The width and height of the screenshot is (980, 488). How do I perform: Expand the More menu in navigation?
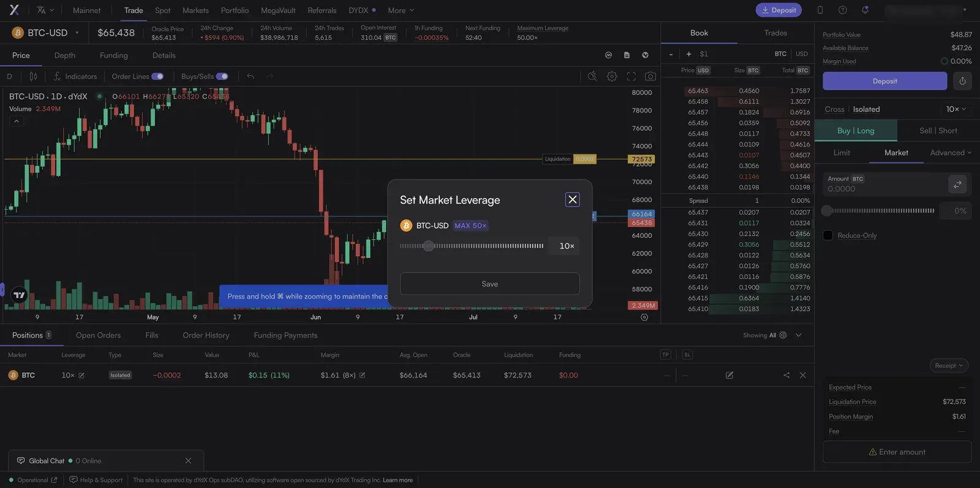pyautogui.click(x=401, y=10)
